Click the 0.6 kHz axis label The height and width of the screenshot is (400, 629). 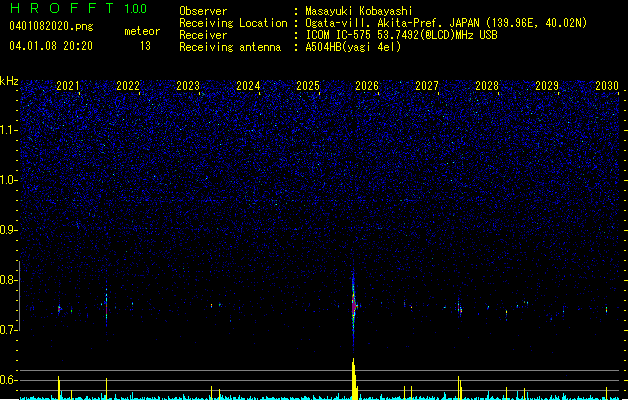pyautogui.click(x=9, y=380)
